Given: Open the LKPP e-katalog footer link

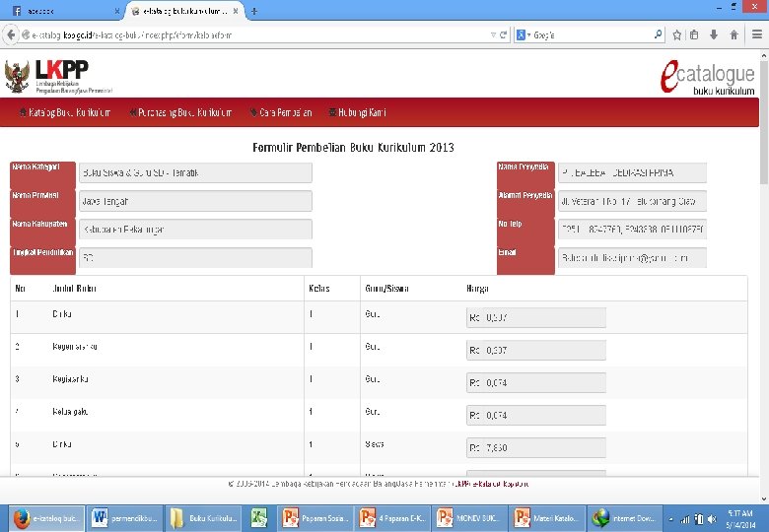Looking at the screenshot, I should tap(491, 484).
